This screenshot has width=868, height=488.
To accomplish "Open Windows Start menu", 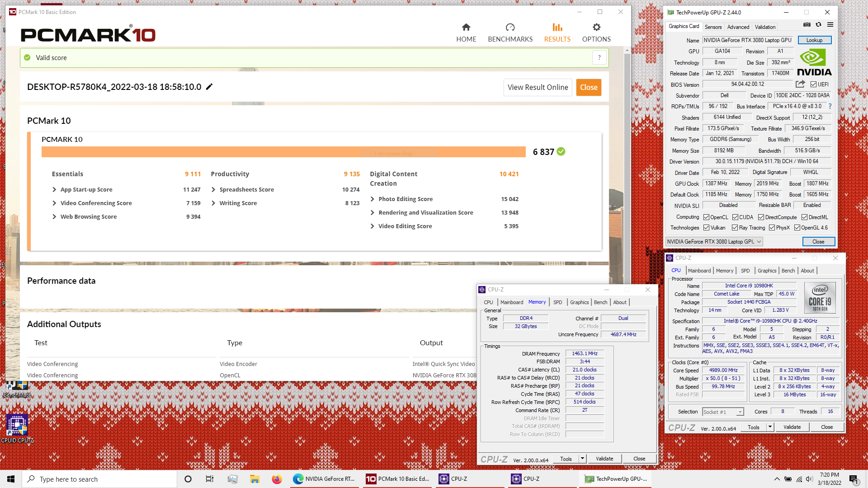I will (x=11, y=479).
